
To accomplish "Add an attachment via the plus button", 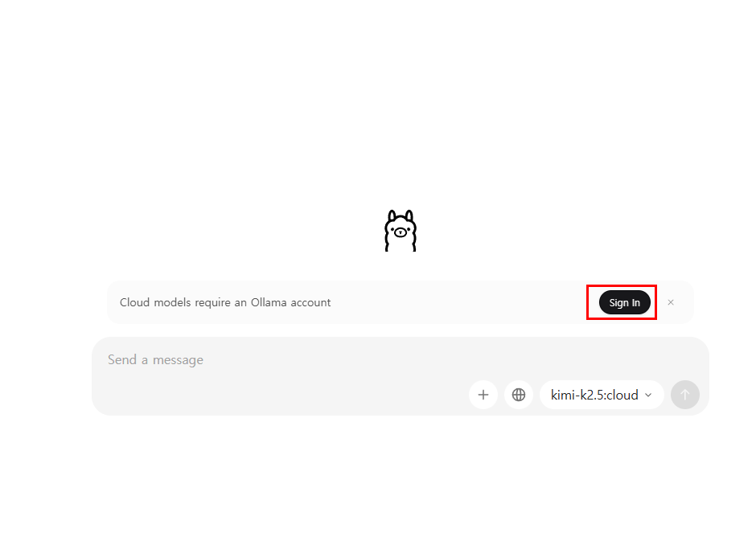I will 483,395.
